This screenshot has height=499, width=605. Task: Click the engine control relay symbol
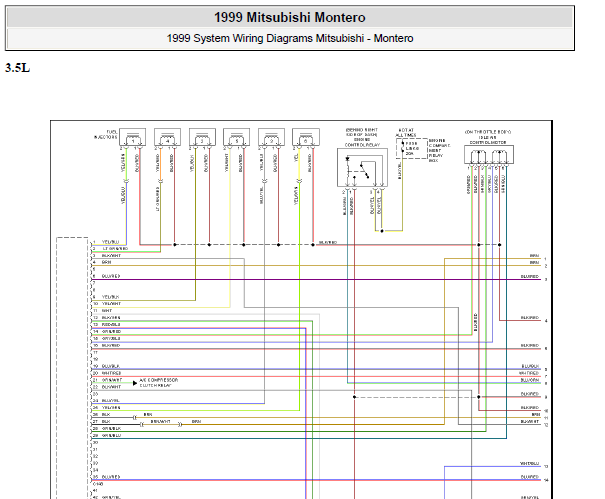(x=362, y=167)
